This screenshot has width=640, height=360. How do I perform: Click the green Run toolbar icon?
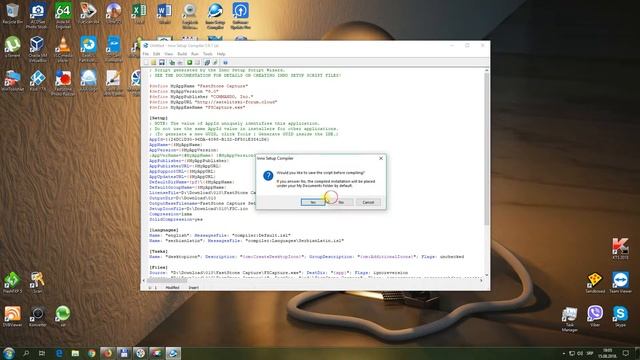pyautogui.click(x=189, y=62)
